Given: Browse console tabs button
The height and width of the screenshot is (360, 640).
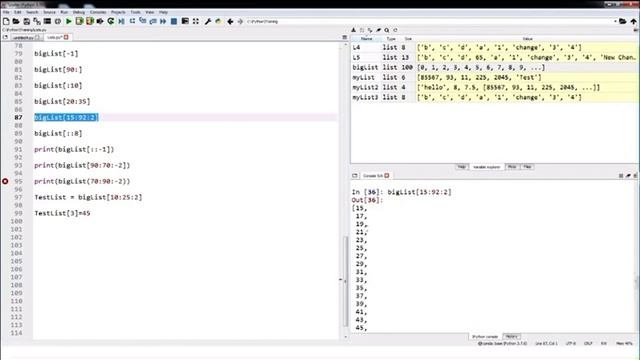Looking at the screenshot, I should coord(355,176).
